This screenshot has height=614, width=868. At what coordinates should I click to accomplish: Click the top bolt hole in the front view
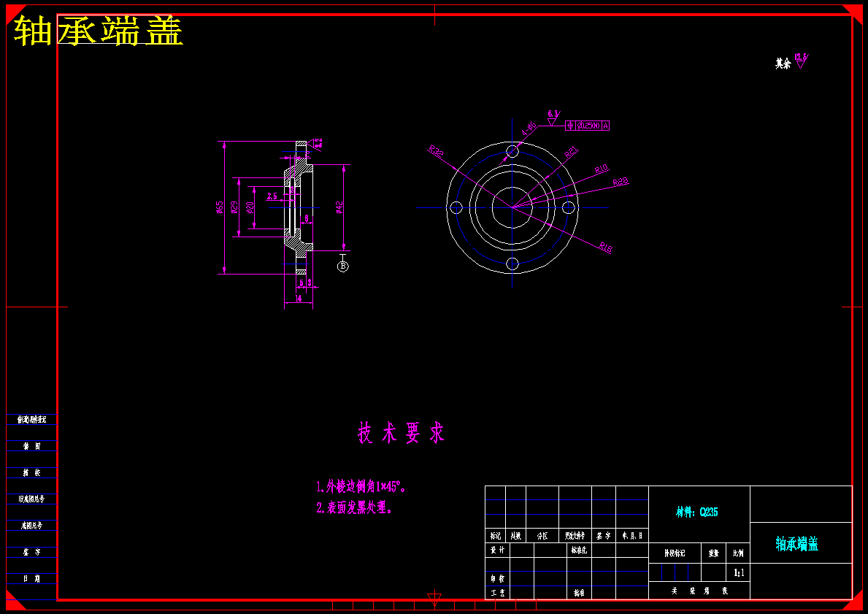point(512,150)
